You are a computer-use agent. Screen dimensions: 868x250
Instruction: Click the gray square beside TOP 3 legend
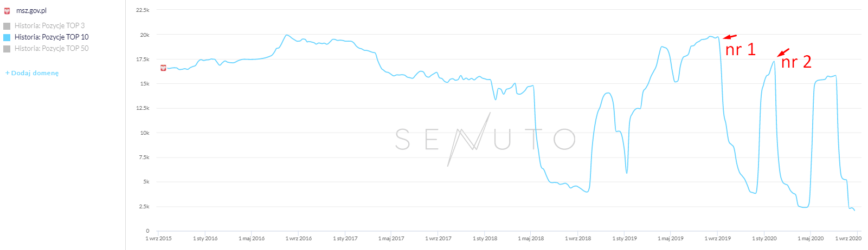tap(7, 26)
